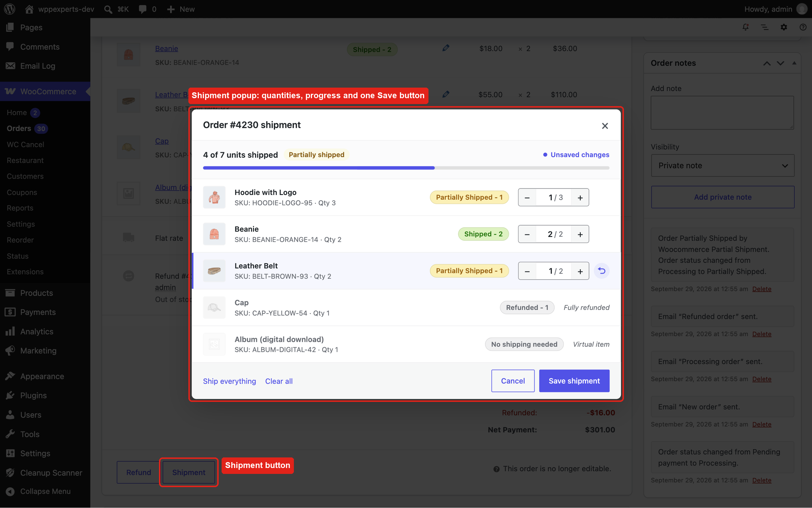The height and width of the screenshot is (508, 812).
Task: Click Clear all link
Action: 279,381
